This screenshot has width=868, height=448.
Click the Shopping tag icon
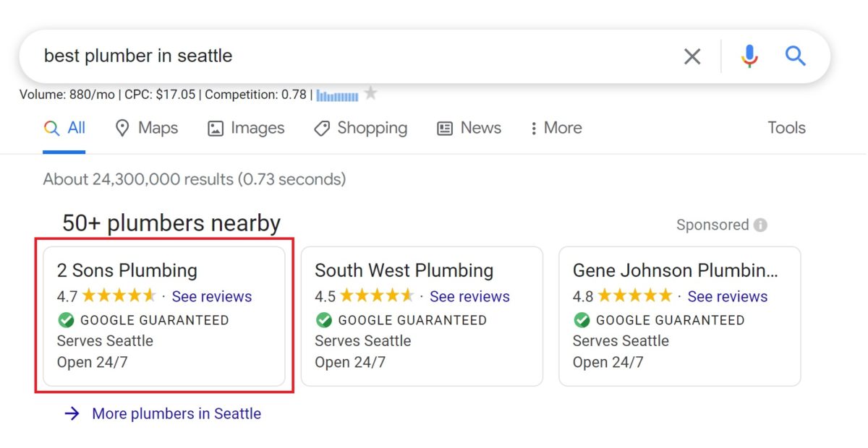pyautogui.click(x=321, y=128)
